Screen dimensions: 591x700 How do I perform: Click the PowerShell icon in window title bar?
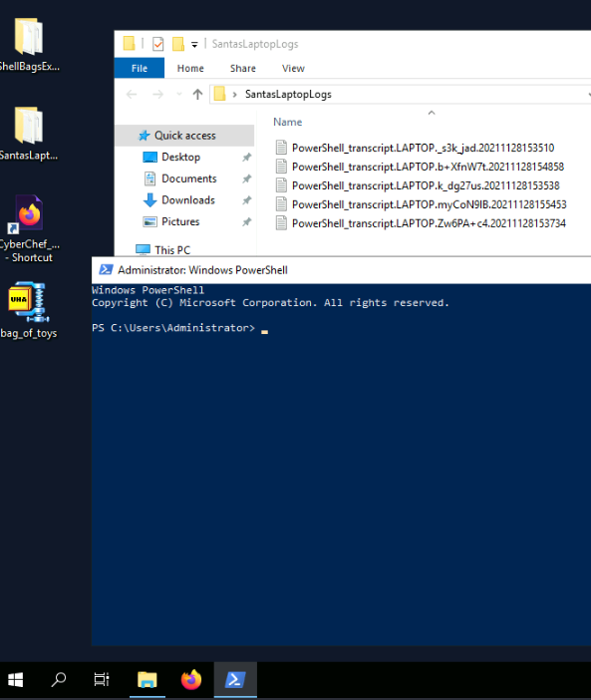(106, 269)
